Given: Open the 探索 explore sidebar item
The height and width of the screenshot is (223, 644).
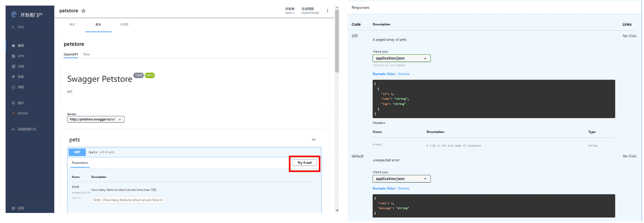Looking at the screenshot, I should pyautogui.click(x=18, y=77).
